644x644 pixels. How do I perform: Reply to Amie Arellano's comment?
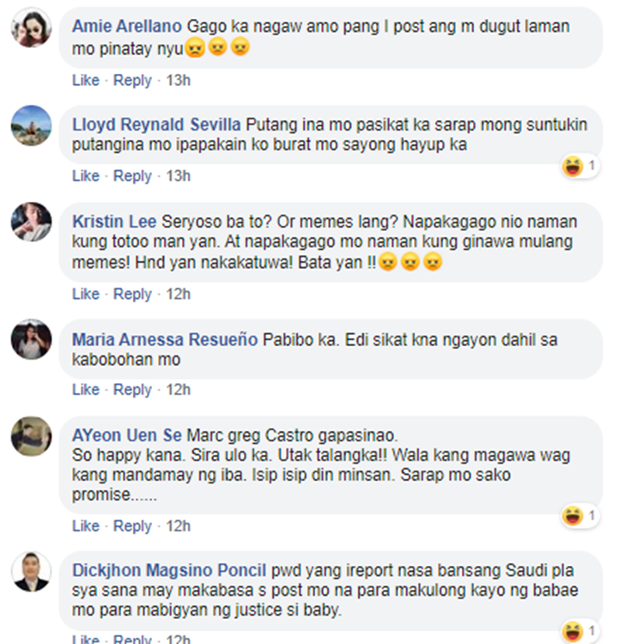tap(132, 80)
